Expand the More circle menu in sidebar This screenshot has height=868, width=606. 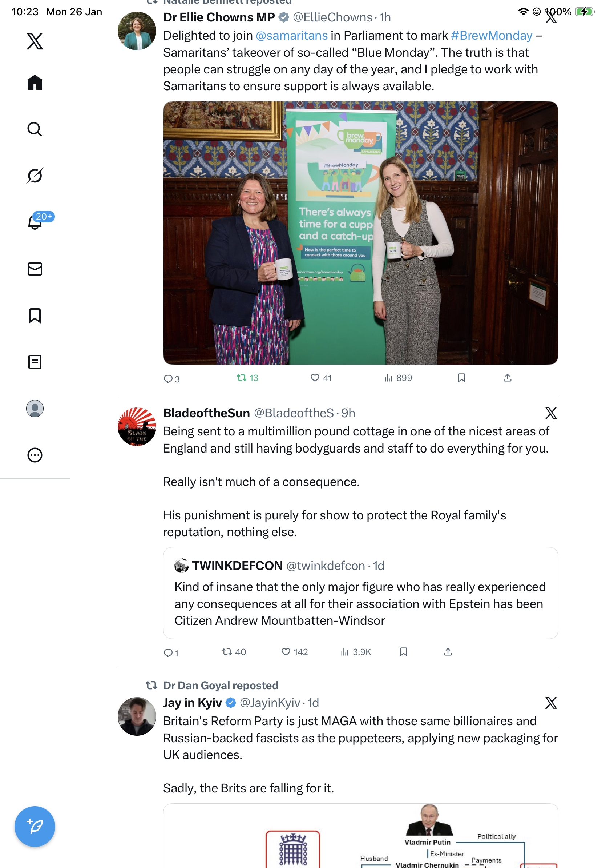pyautogui.click(x=35, y=455)
